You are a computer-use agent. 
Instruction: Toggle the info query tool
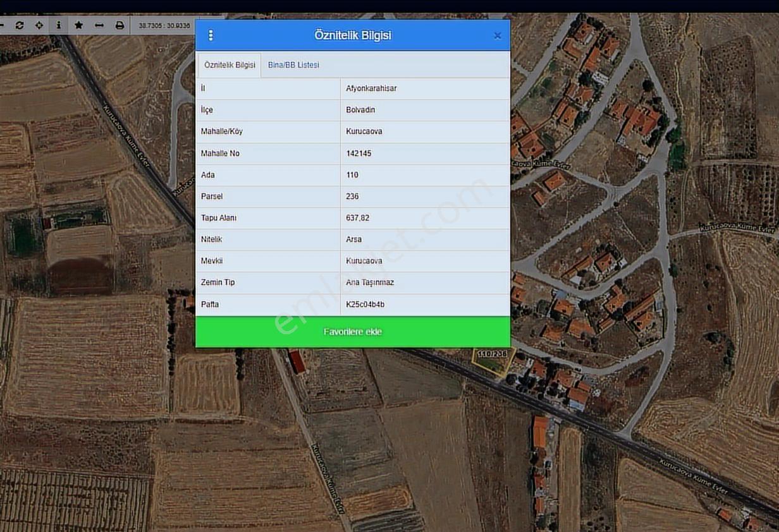click(x=59, y=25)
